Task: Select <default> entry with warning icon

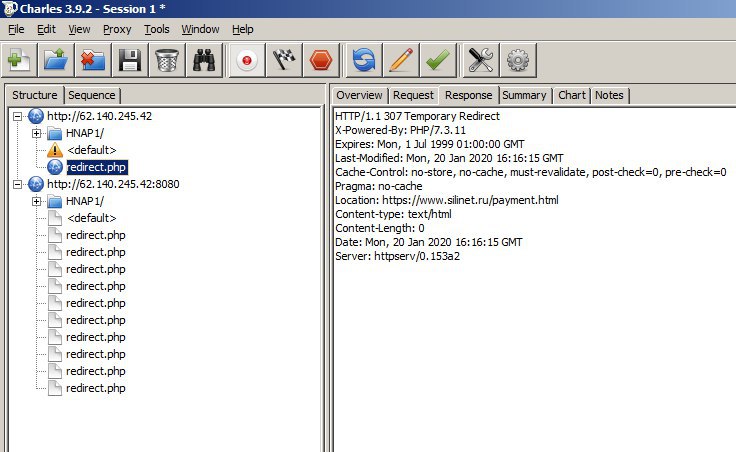Action: tap(92, 150)
